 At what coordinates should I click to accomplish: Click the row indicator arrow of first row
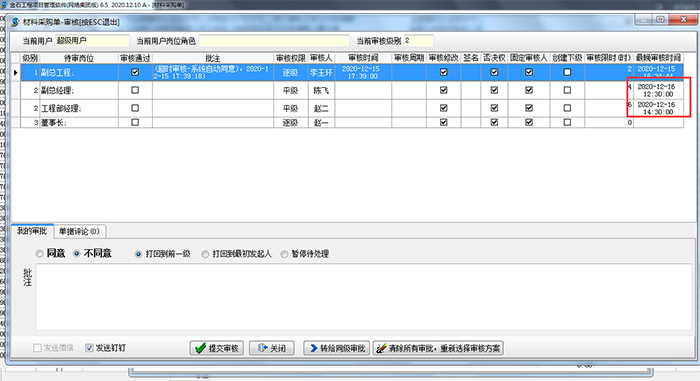tap(16, 72)
